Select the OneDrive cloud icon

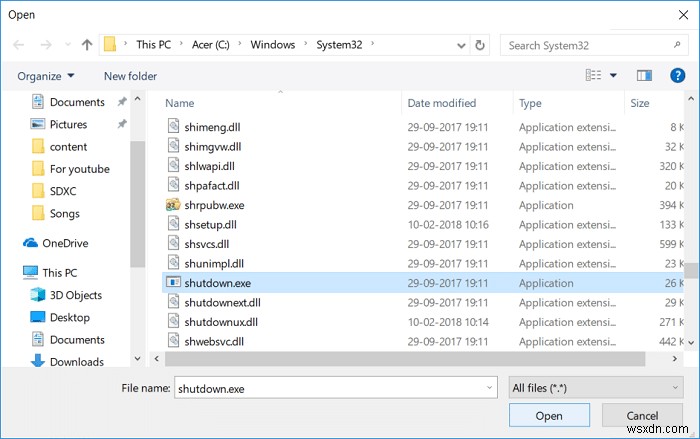(x=30, y=243)
